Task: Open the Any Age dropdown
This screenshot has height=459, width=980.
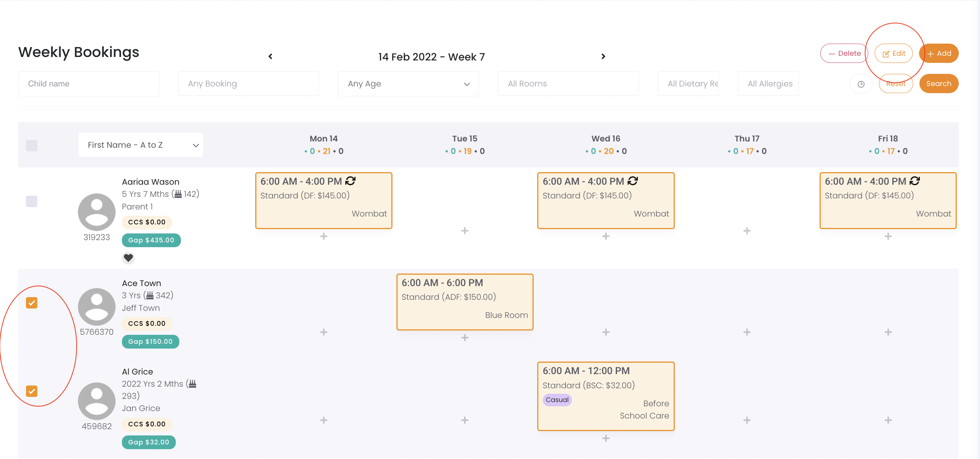Action: click(408, 84)
